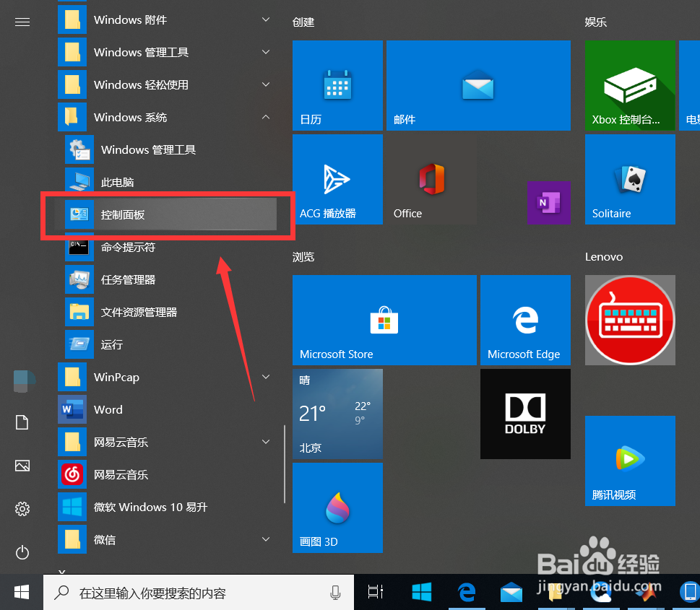Launch the Office tile

click(431, 179)
